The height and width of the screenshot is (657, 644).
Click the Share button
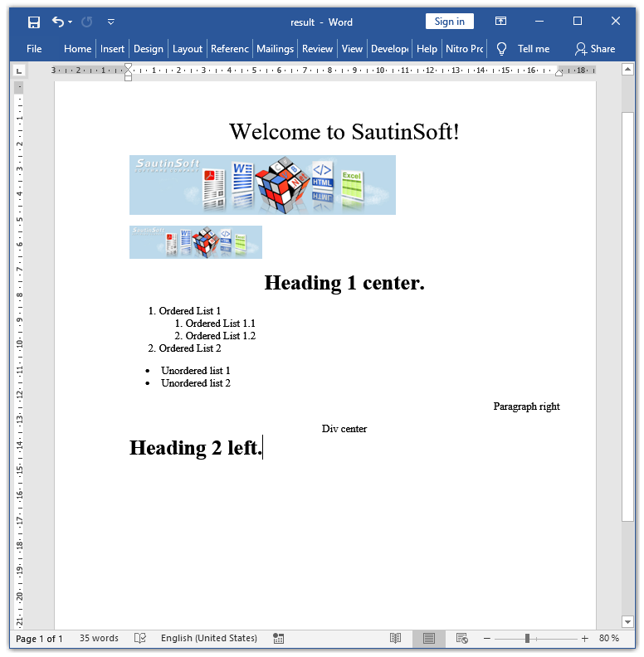point(594,49)
